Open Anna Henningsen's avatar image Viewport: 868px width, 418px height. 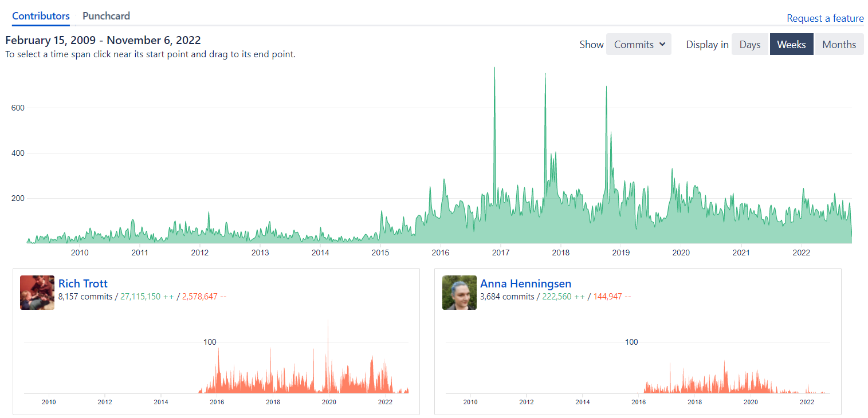(459, 292)
